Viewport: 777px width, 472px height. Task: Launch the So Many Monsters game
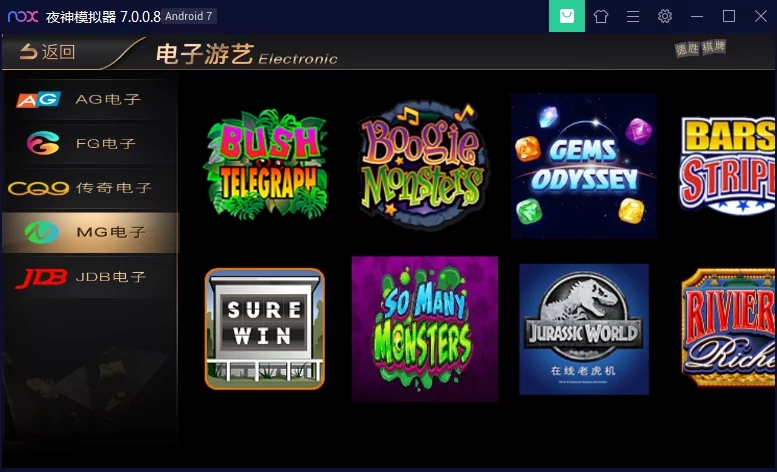pos(424,328)
